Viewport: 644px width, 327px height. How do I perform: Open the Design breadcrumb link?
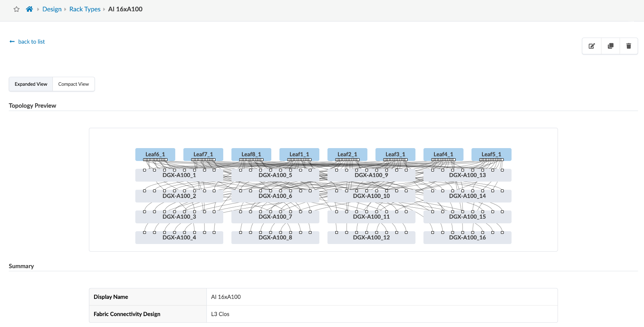[52, 9]
